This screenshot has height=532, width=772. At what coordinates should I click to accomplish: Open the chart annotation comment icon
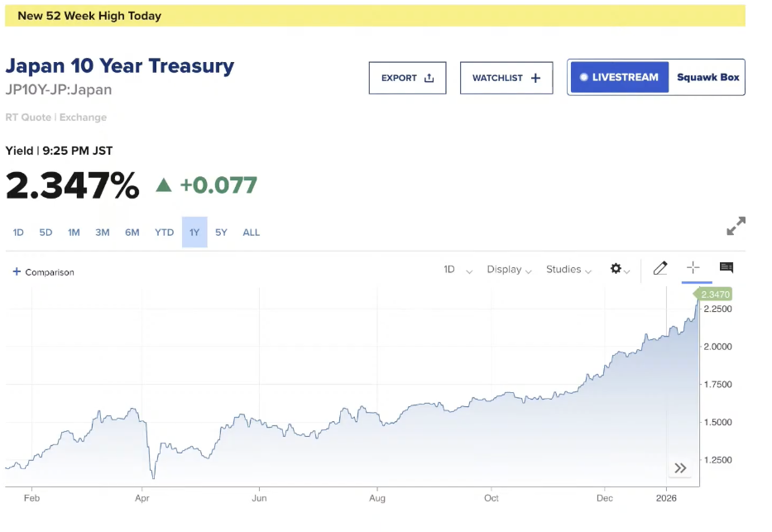click(x=726, y=268)
